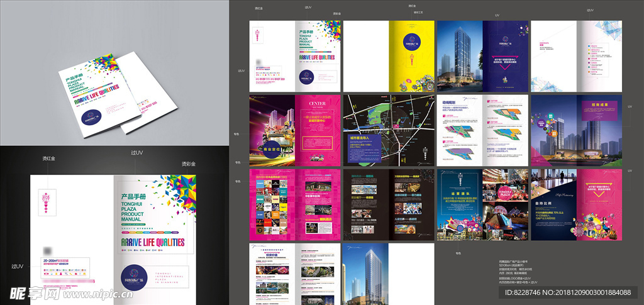Image resolution: width=644 pixels, height=305 pixels.
Task: Click large 过UV label above the big cover
Action: pos(136,152)
